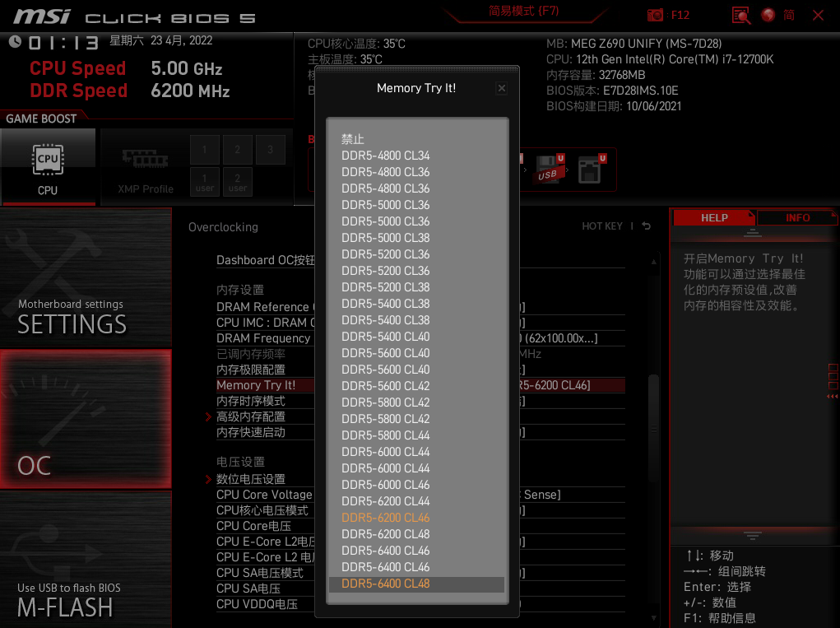Open the search/favorites magnifier icon
The width and height of the screenshot is (840, 628).
click(740, 15)
